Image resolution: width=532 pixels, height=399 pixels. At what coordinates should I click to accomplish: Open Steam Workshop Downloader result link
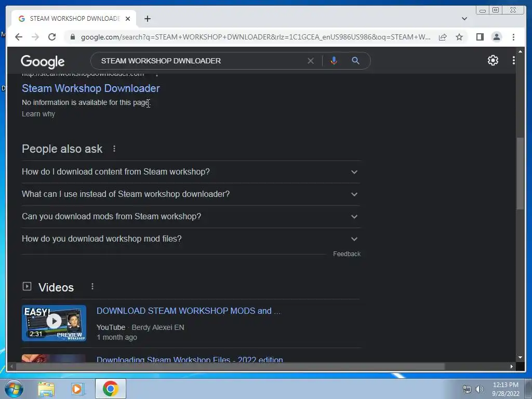click(90, 88)
